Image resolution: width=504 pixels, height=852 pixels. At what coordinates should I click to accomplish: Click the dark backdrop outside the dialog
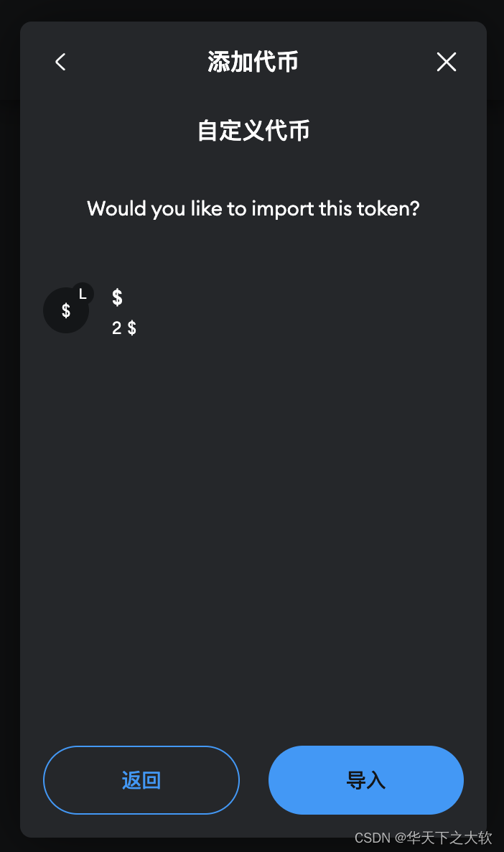pyautogui.click(x=9, y=435)
